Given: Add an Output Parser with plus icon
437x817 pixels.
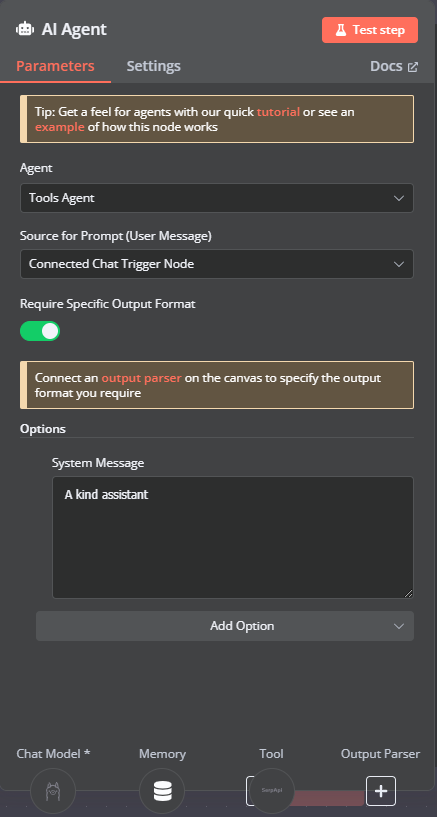Looking at the screenshot, I should 381,791.
